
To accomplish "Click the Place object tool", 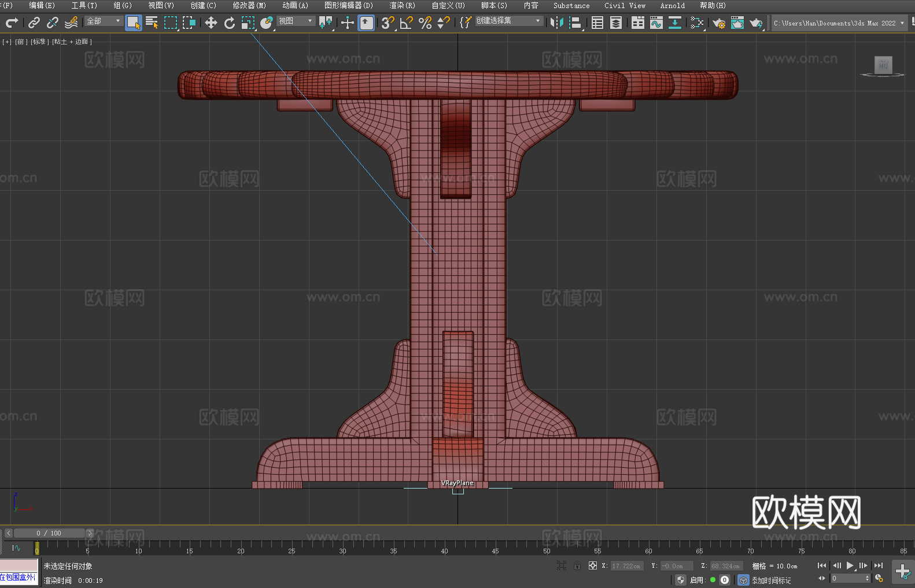I will point(267,23).
